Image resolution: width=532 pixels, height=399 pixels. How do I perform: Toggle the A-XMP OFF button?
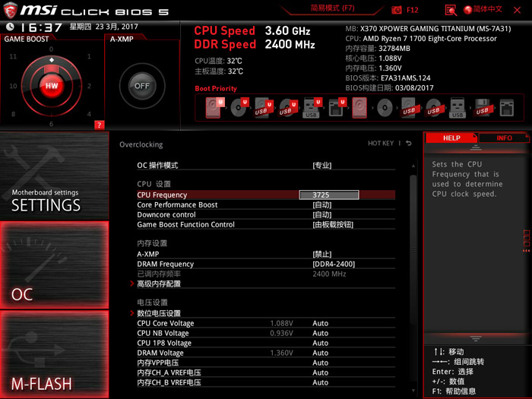[x=142, y=86]
